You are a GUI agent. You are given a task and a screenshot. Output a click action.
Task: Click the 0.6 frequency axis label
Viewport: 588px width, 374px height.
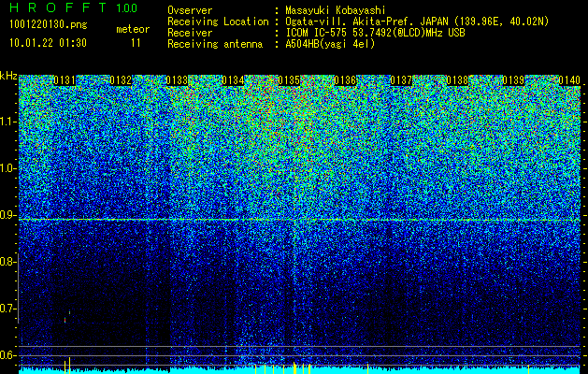pyautogui.click(x=7, y=355)
